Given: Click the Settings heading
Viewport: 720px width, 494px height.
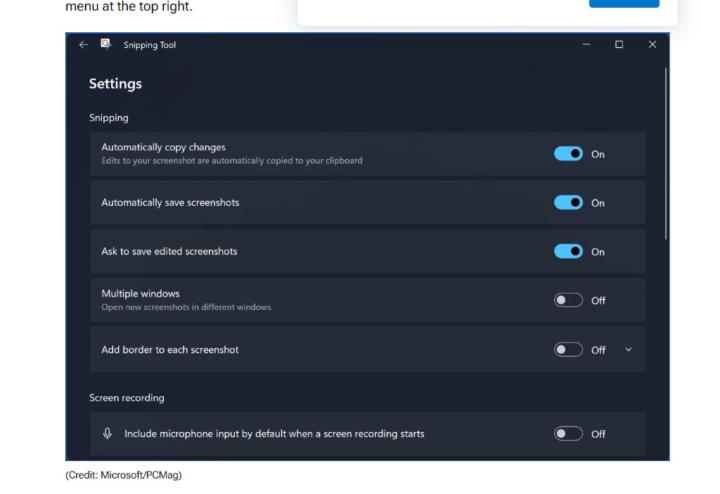Looking at the screenshot, I should tap(115, 84).
